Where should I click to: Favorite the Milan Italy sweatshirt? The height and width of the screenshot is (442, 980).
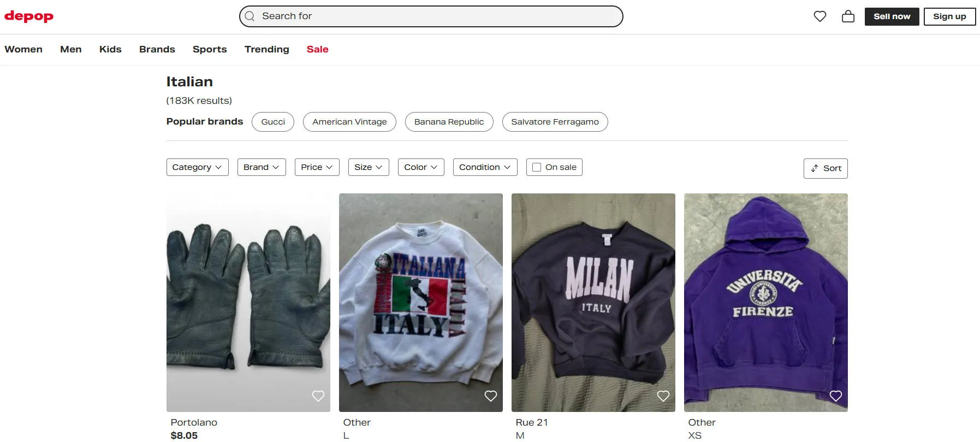tap(663, 396)
